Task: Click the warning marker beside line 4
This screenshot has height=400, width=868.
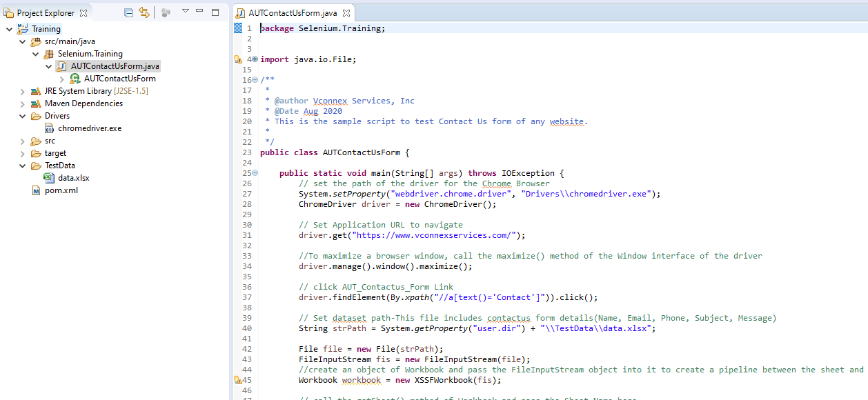Action: (238, 59)
